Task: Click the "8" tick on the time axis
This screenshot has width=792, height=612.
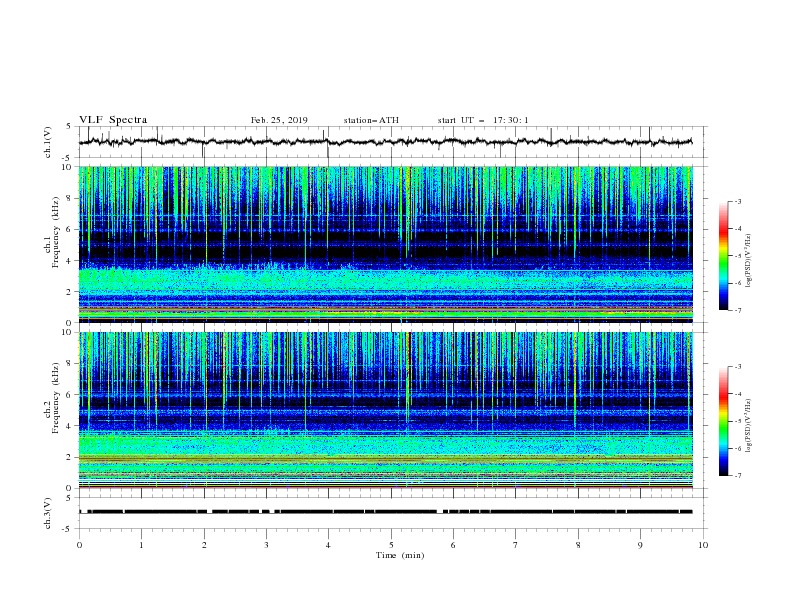Action: 578,545
